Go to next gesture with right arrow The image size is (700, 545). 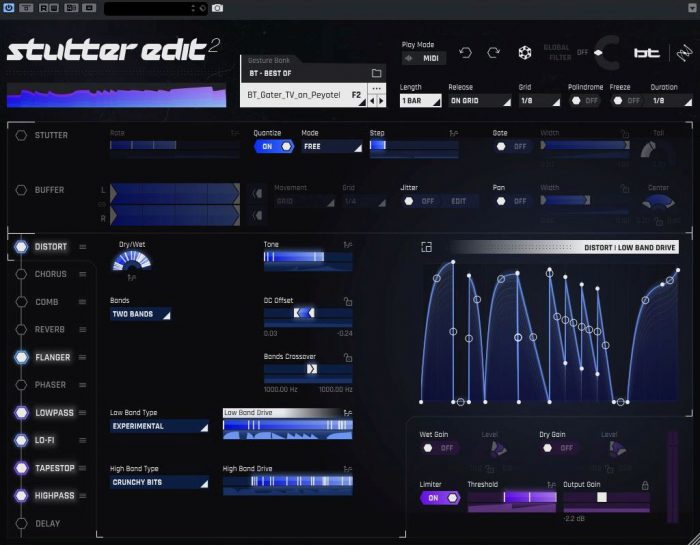click(381, 101)
